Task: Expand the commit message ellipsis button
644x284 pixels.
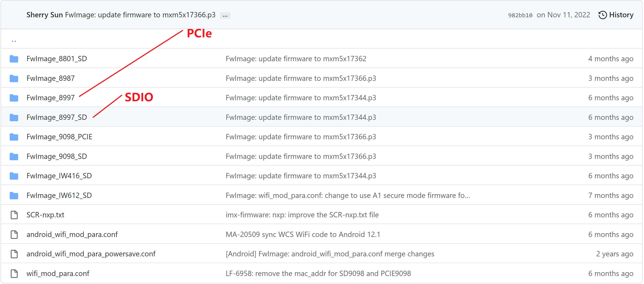Action: pyautogui.click(x=225, y=15)
